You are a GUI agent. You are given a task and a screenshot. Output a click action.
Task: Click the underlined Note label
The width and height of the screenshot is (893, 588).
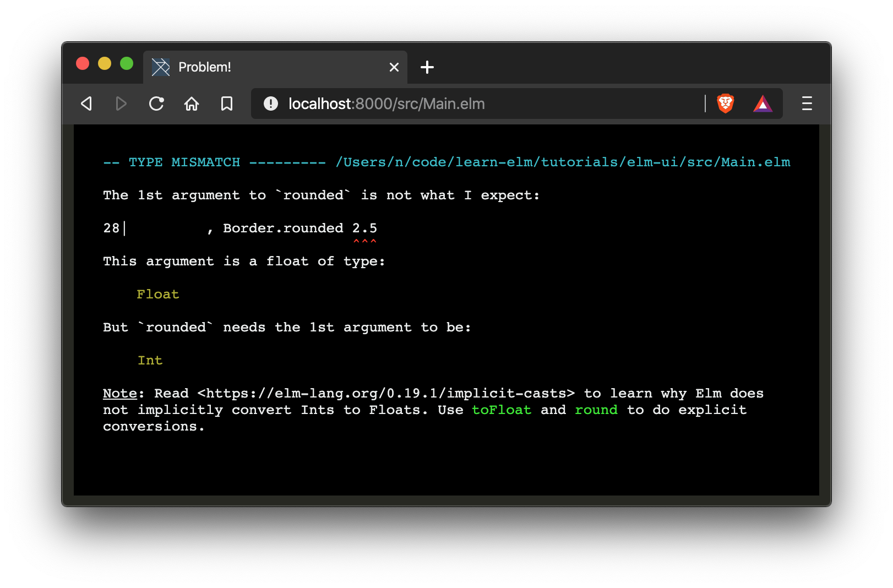click(119, 394)
